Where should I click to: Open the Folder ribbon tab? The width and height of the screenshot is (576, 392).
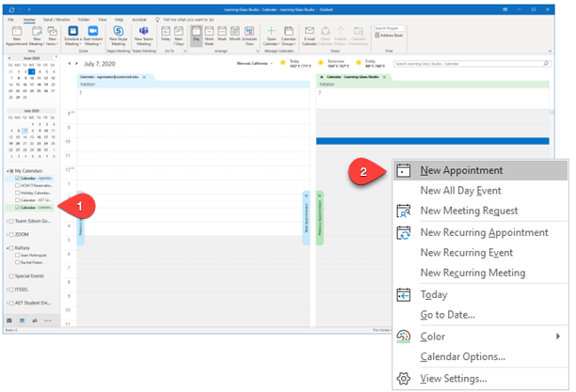(84, 20)
